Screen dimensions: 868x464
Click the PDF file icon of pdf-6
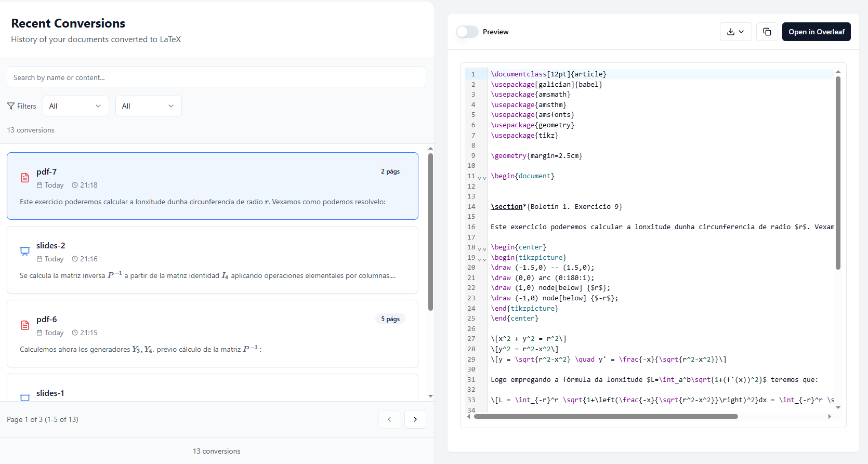pyautogui.click(x=25, y=325)
